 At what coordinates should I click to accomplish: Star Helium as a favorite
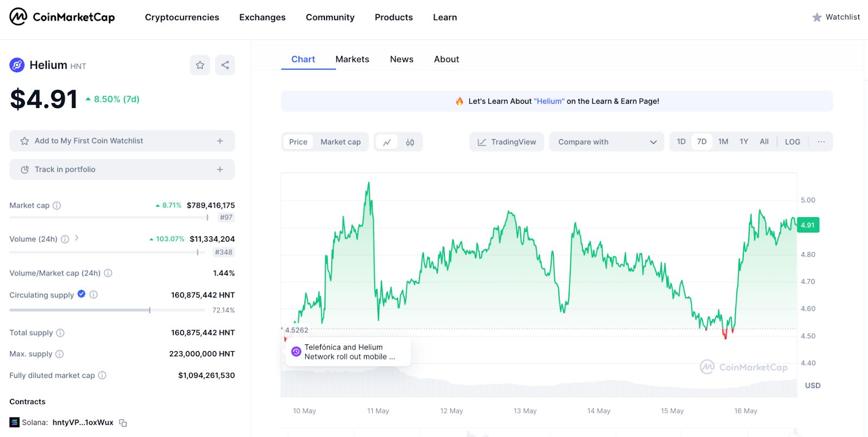tap(200, 65)
